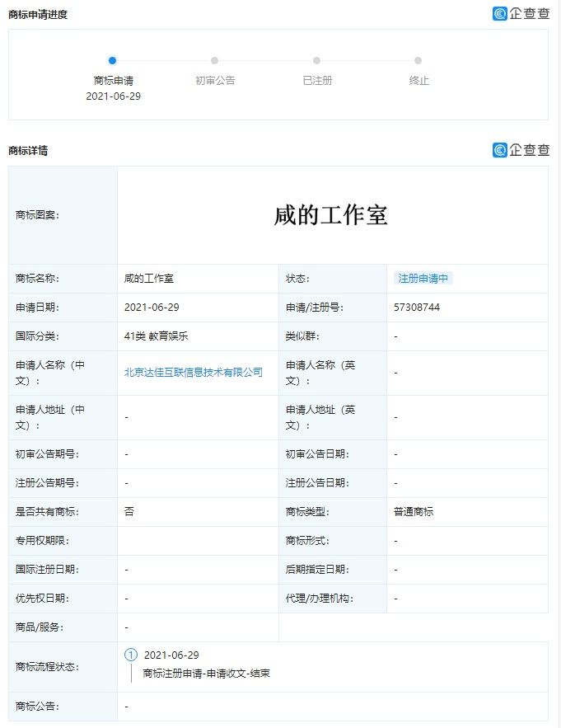Image resolution: width=561 pixels, height=728 pixels.
Task: Click the blue 商标申请 progress dot
Action: (x=112, y=60)
